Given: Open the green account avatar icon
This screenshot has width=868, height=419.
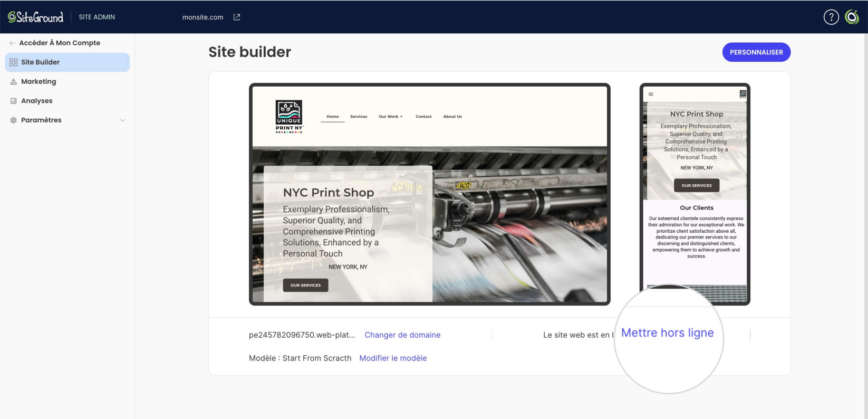Looking at the screenshot, I should click(852, 17).
